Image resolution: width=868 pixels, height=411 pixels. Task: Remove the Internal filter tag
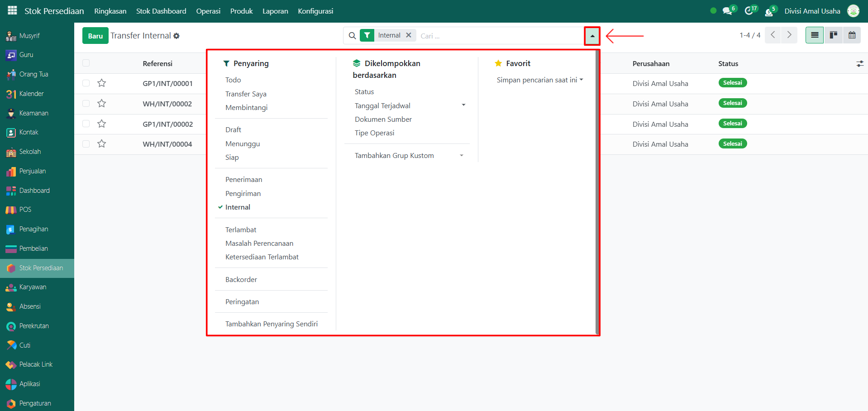coord(409,35)
